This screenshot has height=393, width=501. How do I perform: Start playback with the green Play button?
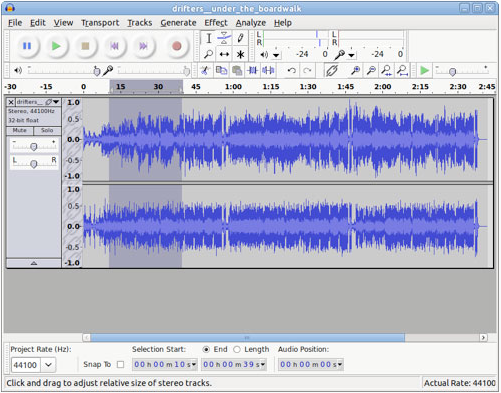pyautogui.click(x=56, y=46)
